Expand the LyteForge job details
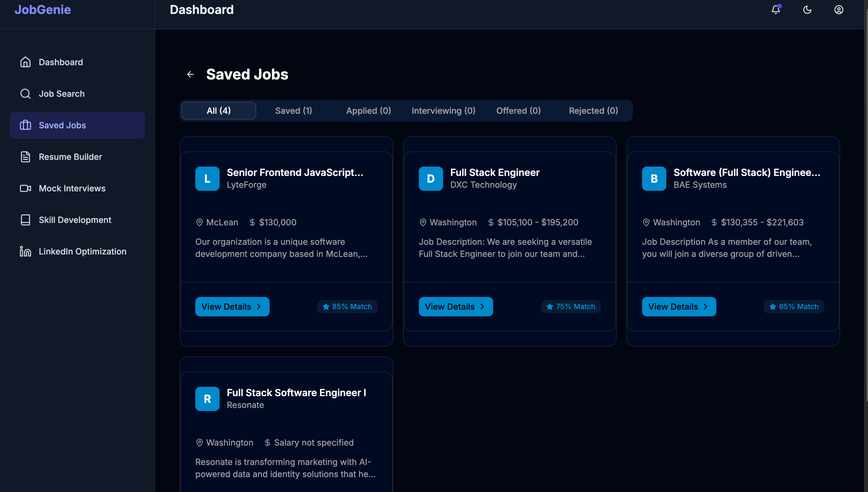The height and width of the screenshot is (492, 868). 232,306
